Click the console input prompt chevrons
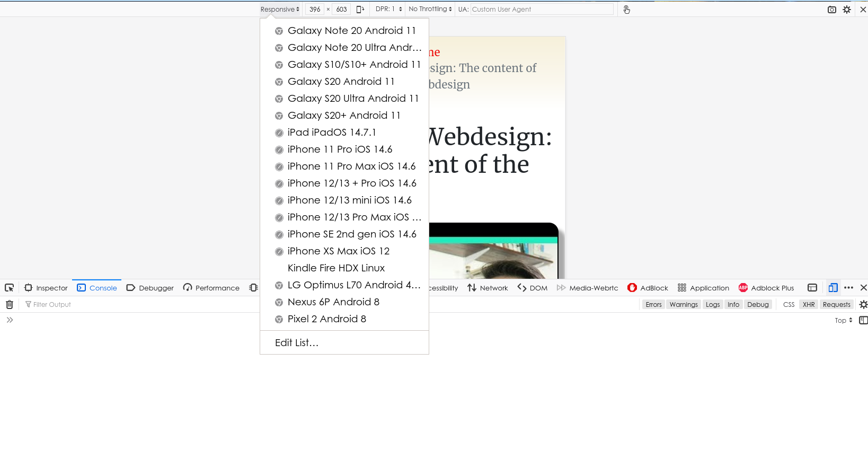The image size is (868, 450). pos(10,320)
